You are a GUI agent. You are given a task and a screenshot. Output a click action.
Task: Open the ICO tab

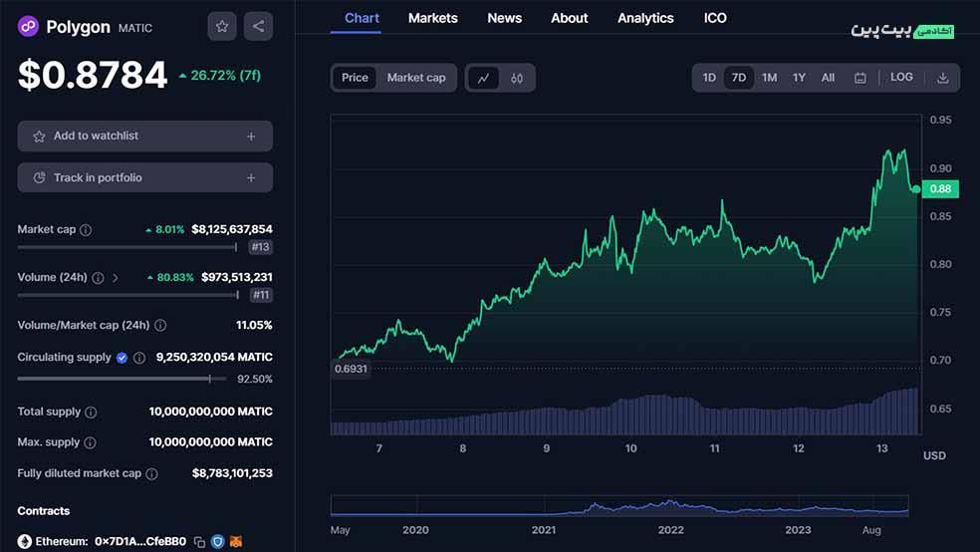(x=715, y=18)
